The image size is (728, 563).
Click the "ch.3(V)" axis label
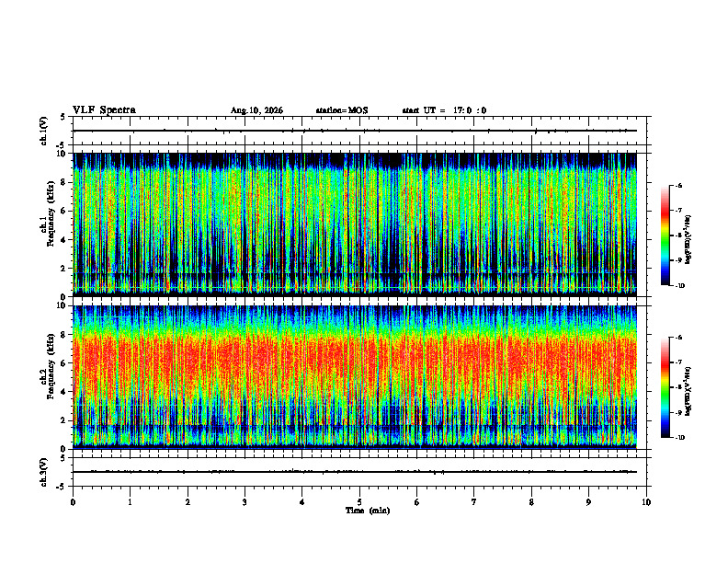click(x=43, y=473)
